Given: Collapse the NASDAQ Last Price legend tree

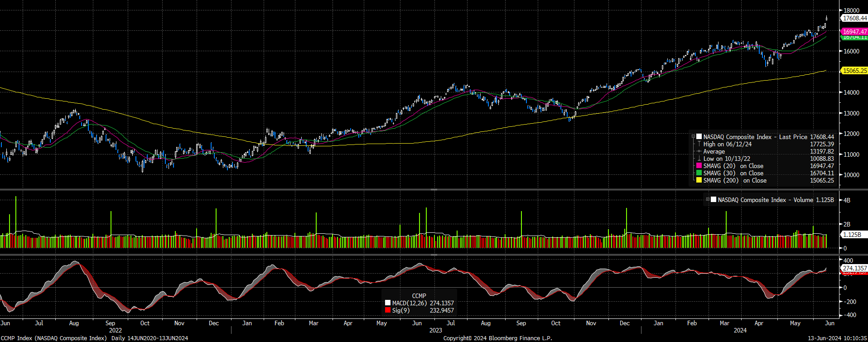Looking at the screenshot, I should click(x=693, y=137).
